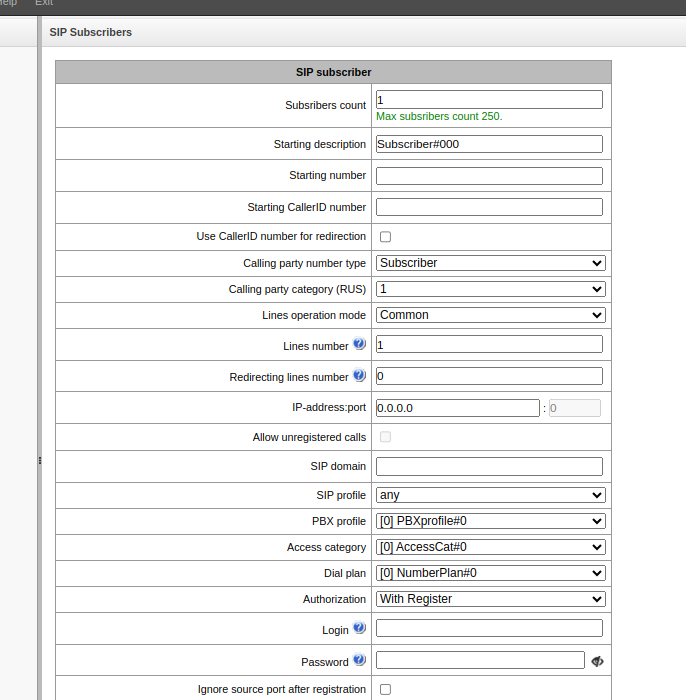This screenshot has height=700, width=686.
Task: Open the Authorization dropdown
Action: tap(490, 599)
